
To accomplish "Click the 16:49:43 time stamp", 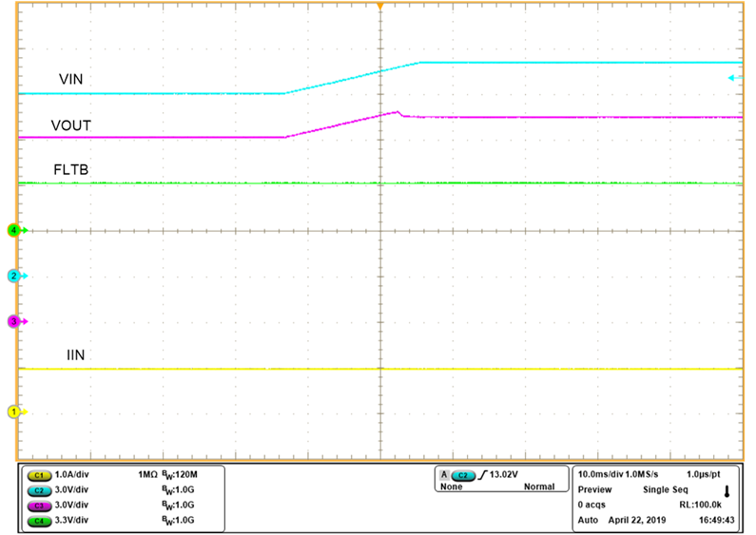I will 716,521.
